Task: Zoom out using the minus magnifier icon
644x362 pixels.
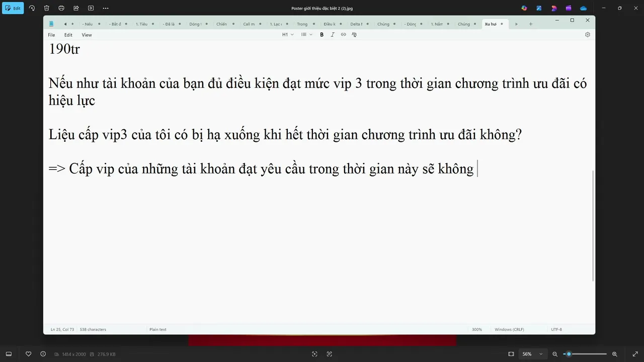Action: (x=555, y=354)
